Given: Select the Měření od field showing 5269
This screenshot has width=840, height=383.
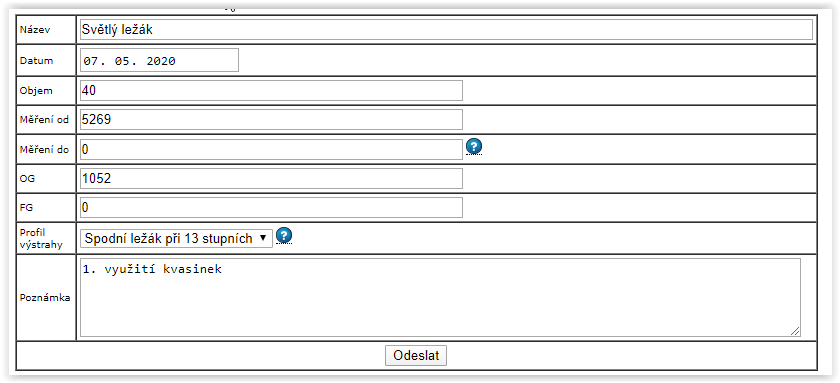Looking at the screenshot, I should (271, 119).
